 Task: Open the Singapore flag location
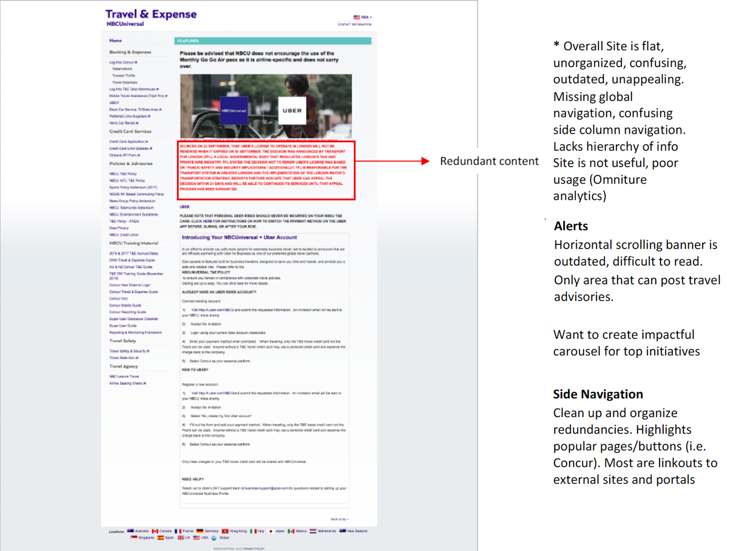tap(142, 538)
